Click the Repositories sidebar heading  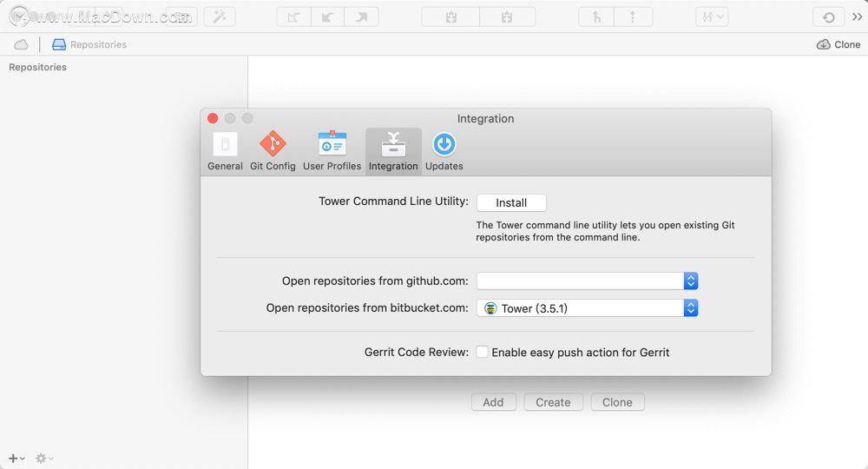[x=37, y=67]
